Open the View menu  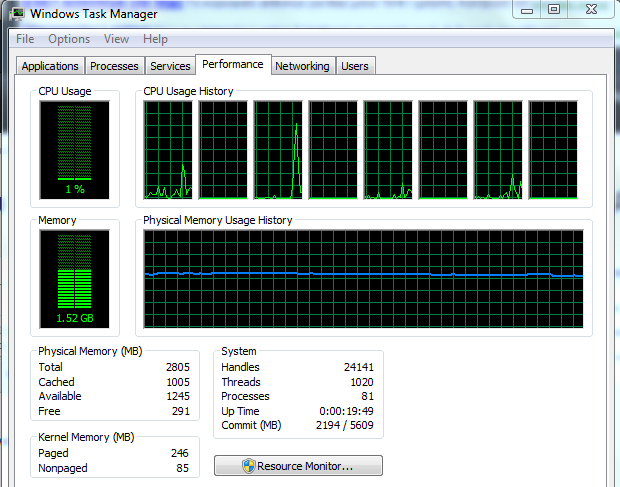(x=116, y=39)
